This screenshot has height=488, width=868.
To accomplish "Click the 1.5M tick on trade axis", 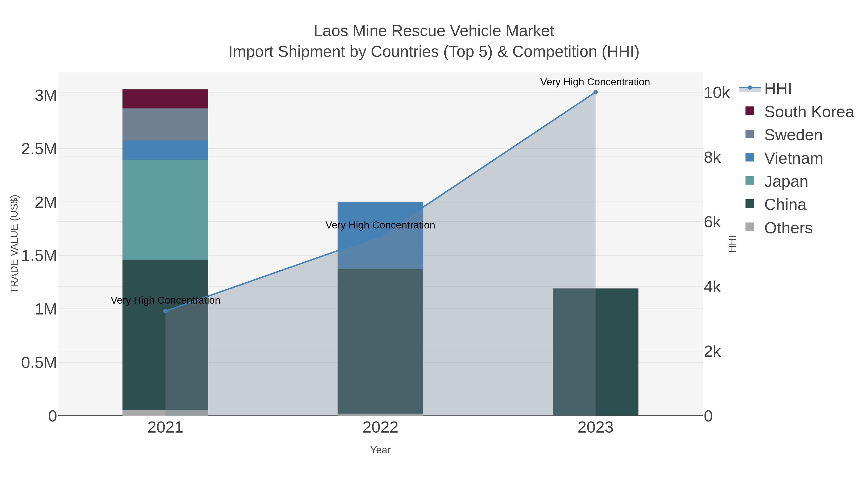I will (x=39, y=256).
